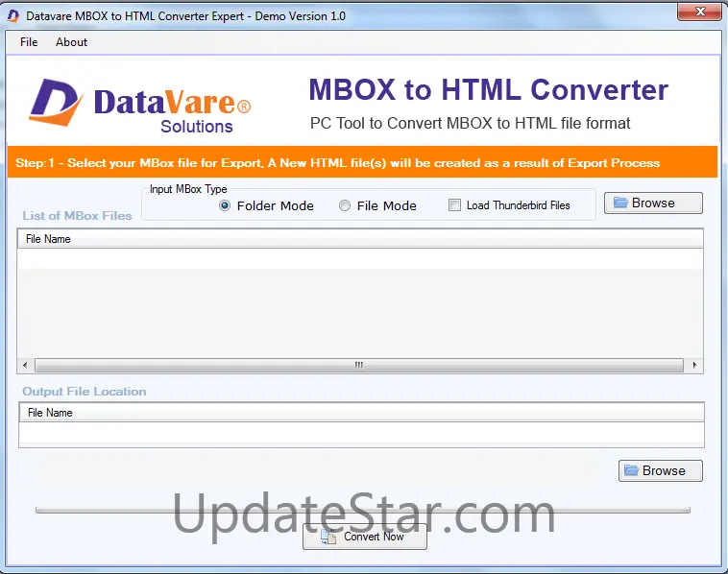Click Browse button for MBox input
The height and width of the screenshot is (574, 728).
tap(653, 203)
